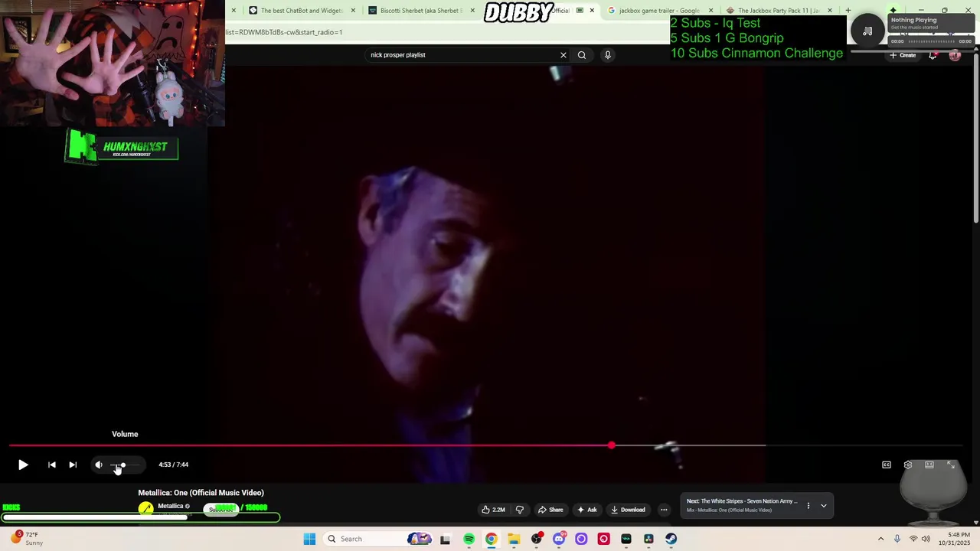
Task: Close the jackbox game trailer tab
Action: click(711, 11)
